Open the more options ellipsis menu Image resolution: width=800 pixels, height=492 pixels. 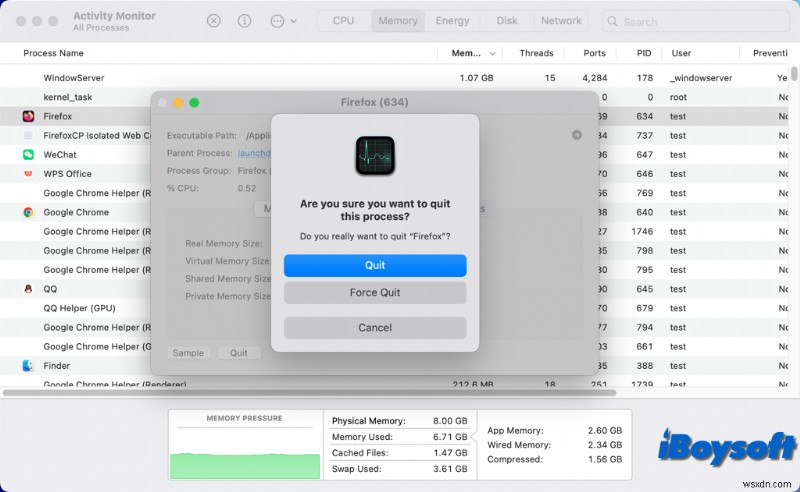pos(283,21)
